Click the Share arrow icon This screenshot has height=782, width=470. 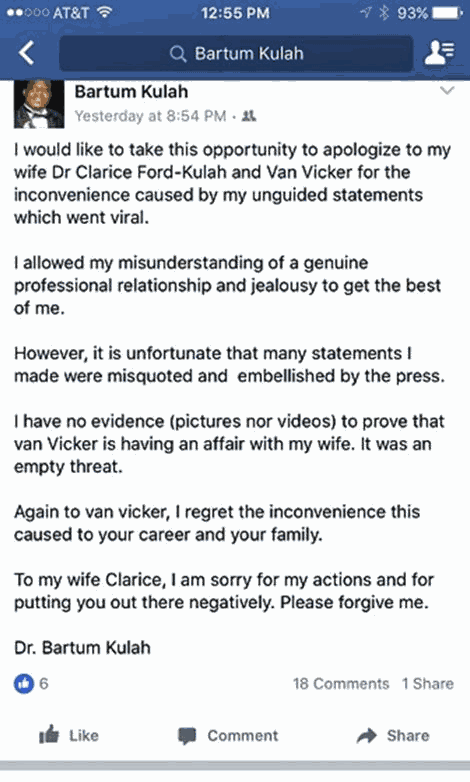click(367, 736)
